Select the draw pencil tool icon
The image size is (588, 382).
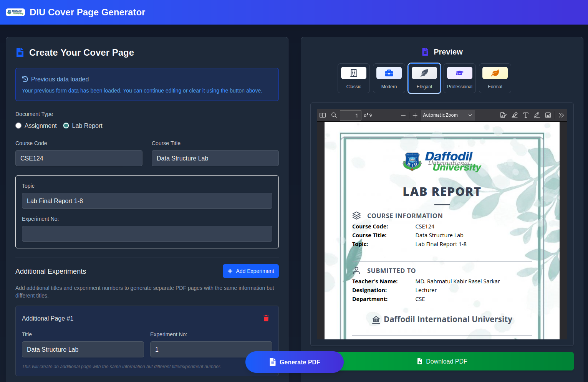537,115
